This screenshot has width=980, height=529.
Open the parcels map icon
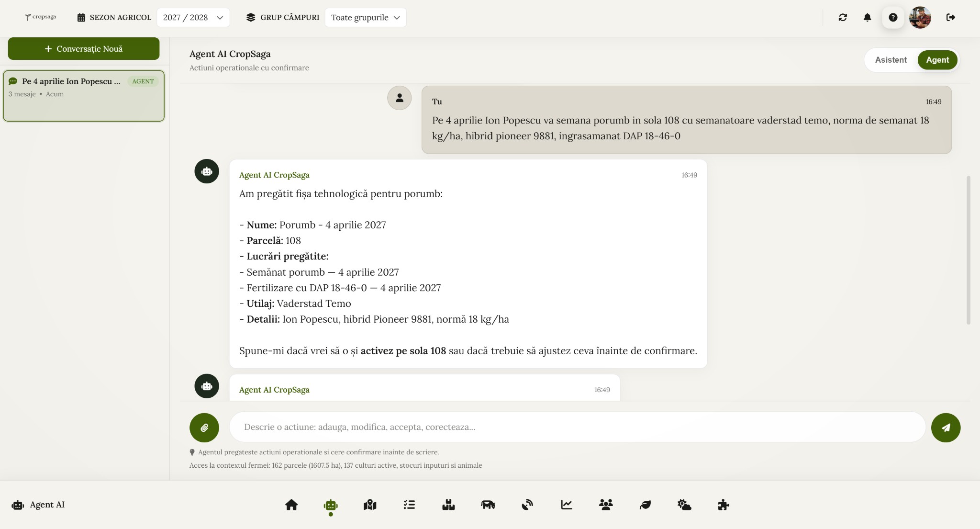click(x=370, y=505)
